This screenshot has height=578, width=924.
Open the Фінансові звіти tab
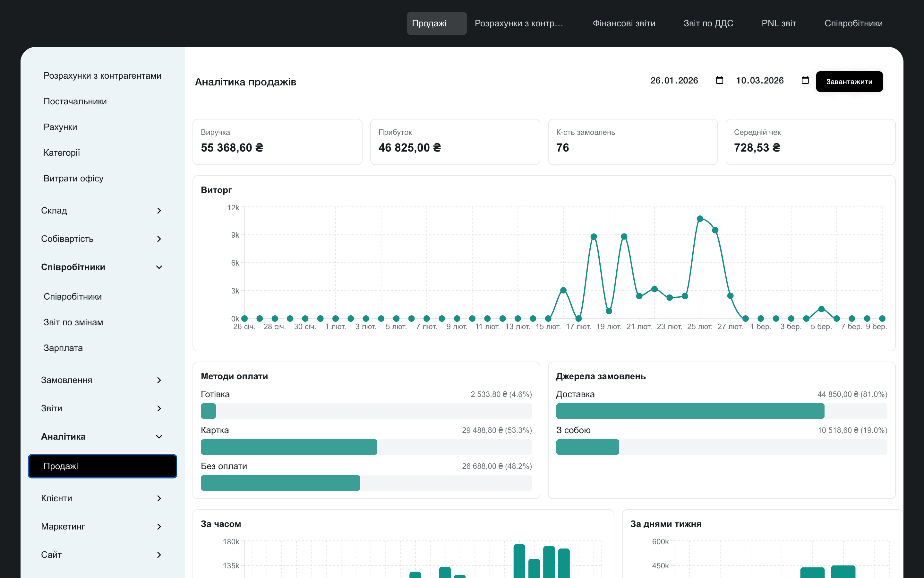[624, 23]
